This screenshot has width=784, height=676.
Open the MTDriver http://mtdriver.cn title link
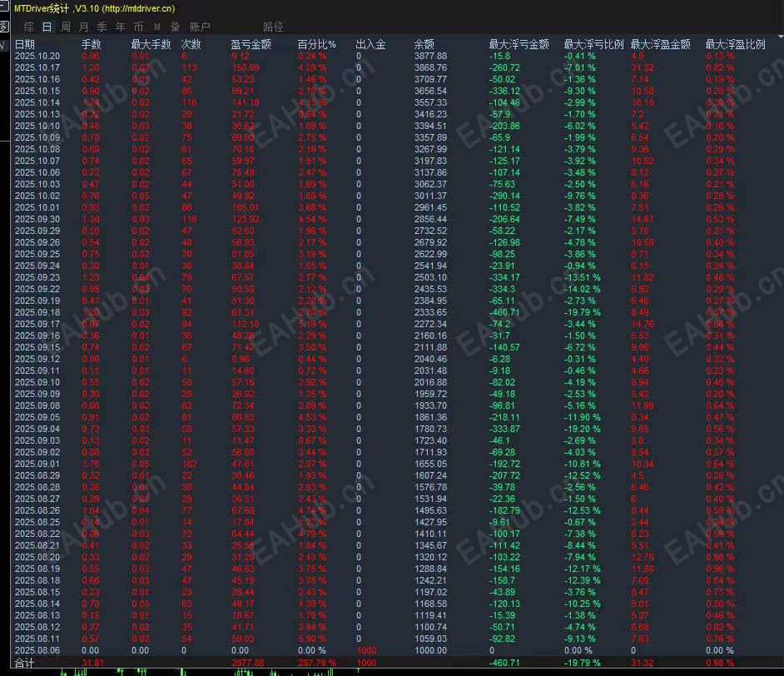click(95, 8)
